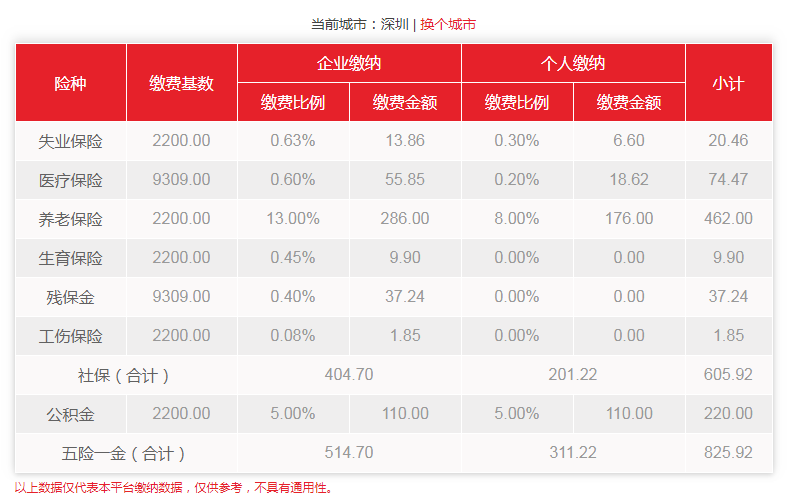Image resolution: width=790 pixels, height=503 pixels.
Task: Click the 514.70 enterprise grand total
Action: [x=349, y=453]
